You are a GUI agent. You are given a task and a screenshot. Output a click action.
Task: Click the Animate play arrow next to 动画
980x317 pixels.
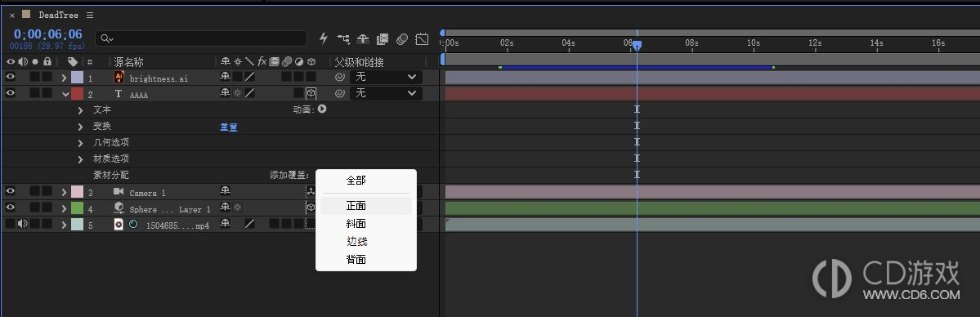(322, 109)
